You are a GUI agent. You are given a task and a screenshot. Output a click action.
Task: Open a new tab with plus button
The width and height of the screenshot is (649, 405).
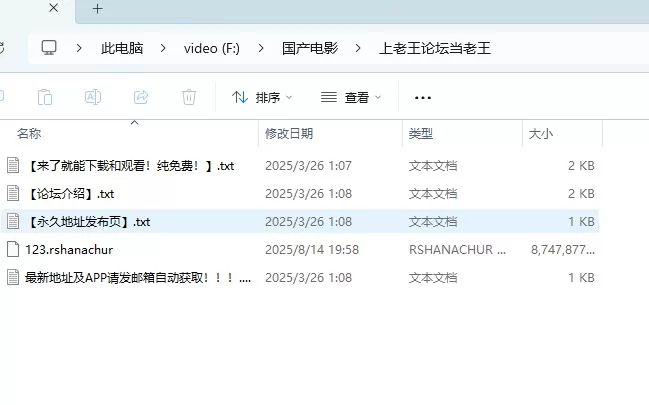[98, 9]
